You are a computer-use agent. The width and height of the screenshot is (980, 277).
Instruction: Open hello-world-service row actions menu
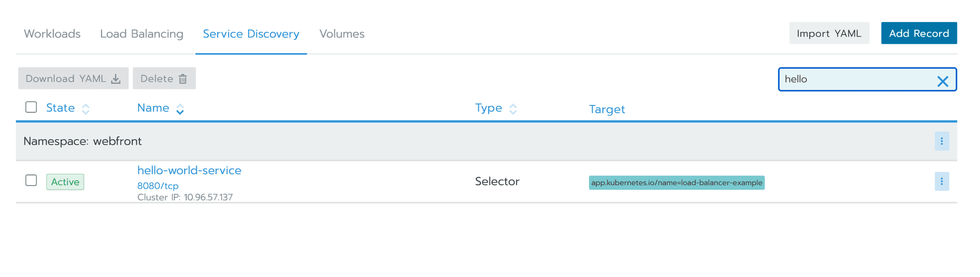(x=942, y=182)
